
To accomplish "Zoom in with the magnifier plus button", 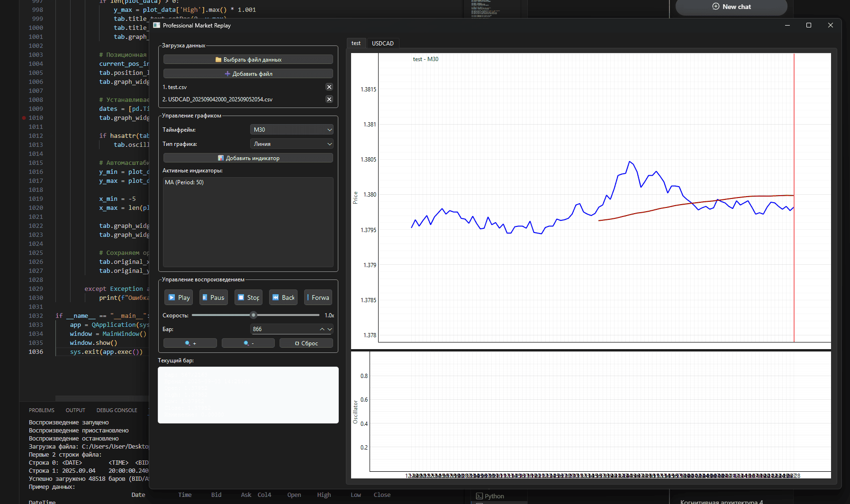I will pos(190,343).
